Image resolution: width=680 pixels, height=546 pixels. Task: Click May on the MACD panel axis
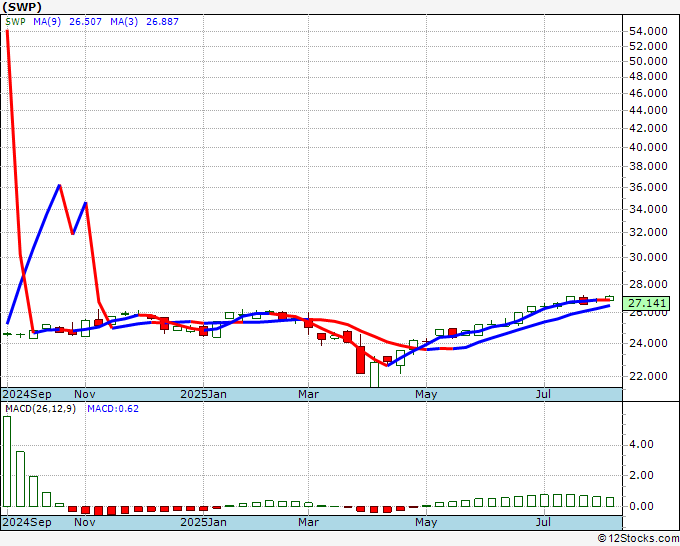pyautogui.click(x=426, y=522)
